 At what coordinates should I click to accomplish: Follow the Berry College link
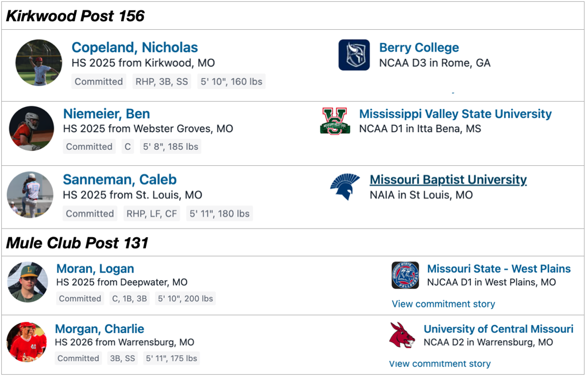(419, 48)
